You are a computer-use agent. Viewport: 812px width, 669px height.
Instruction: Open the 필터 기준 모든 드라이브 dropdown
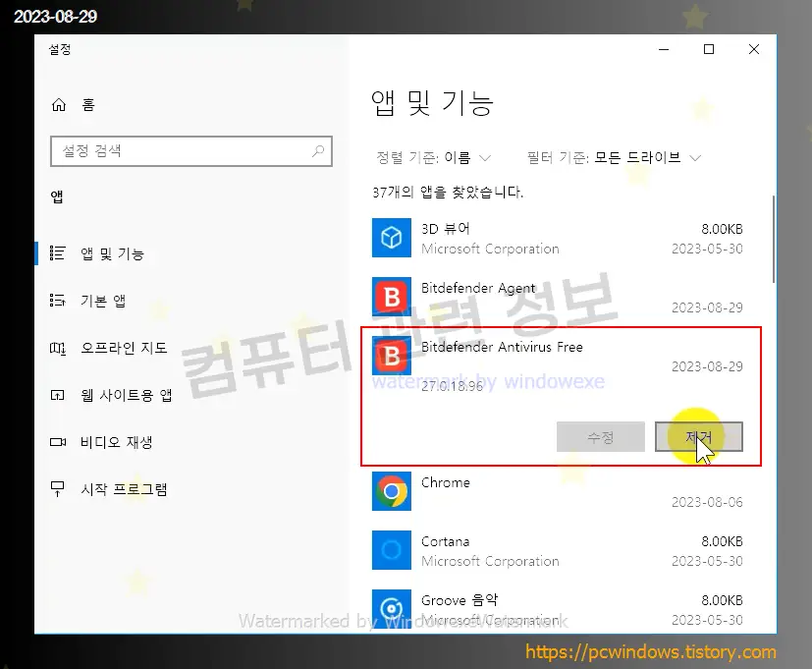[615, 157]
